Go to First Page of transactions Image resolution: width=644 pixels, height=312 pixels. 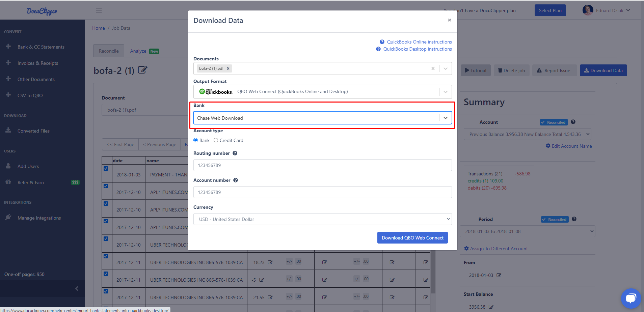120,144
